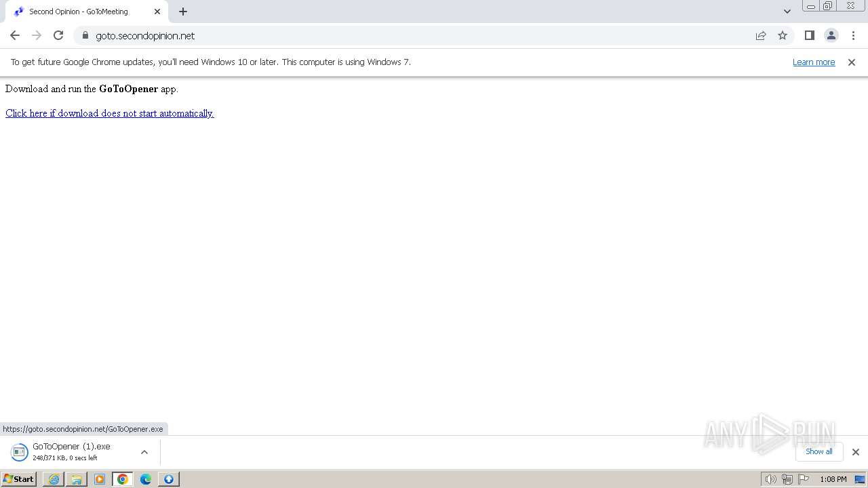
Task: Open a new tab with the plus button
Action: [x=183, y=12]
